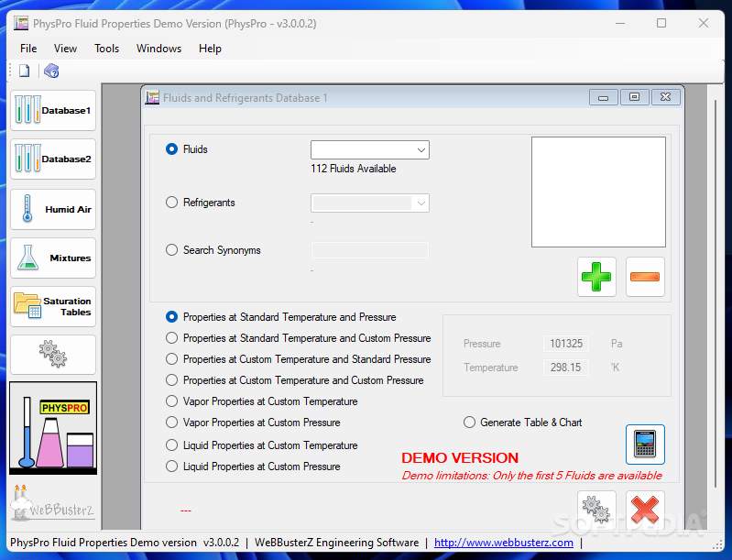Maximize the Fluids and Refrigerants Database window
Screen dimensions: 732x560
pyautogui.click(x=634, y=97)
